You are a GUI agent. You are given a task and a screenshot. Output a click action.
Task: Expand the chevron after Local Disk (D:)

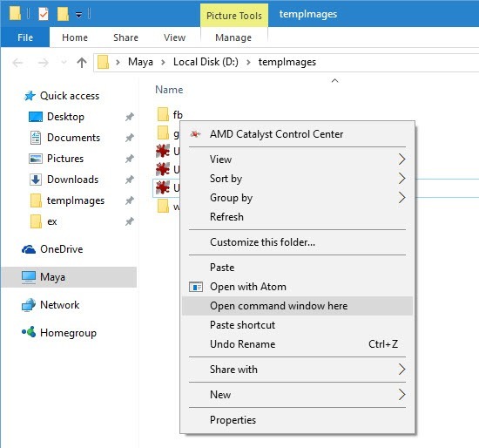tap(248, 63)
